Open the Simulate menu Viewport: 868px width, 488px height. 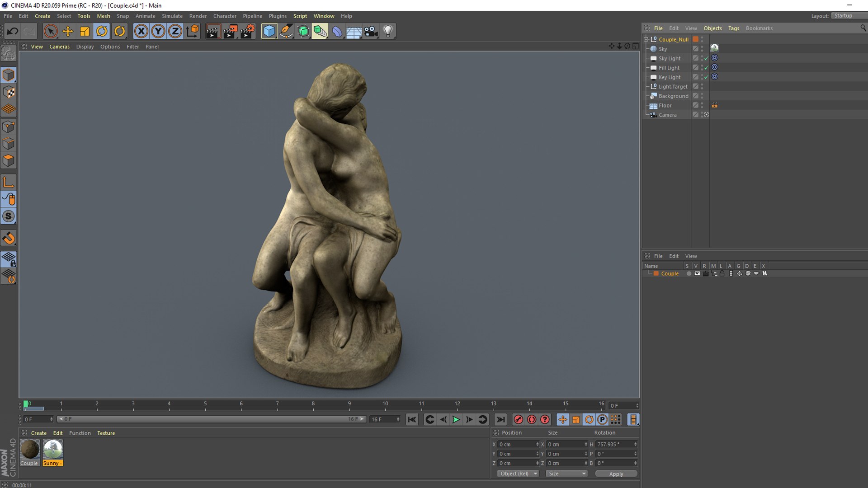172,16
